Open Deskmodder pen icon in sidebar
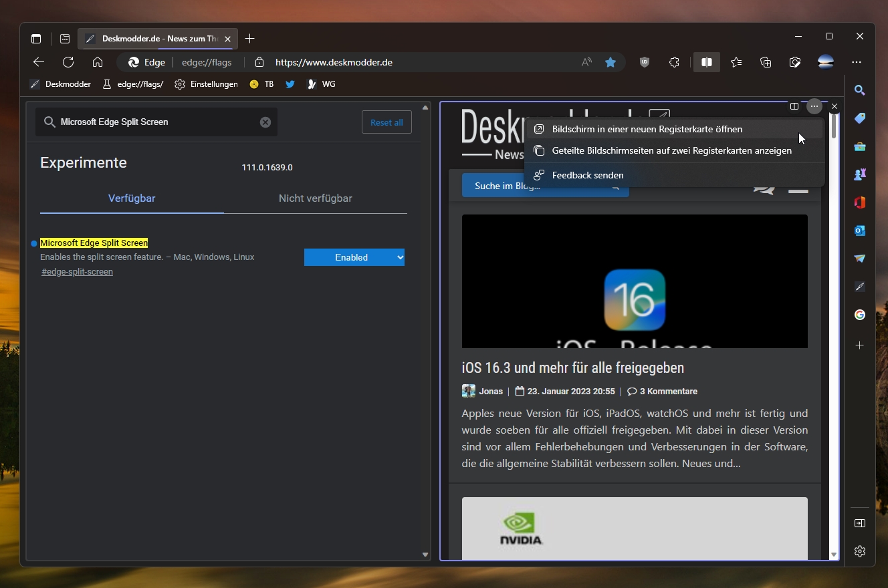This screenshot has width=888, height=588. (860, 287)
